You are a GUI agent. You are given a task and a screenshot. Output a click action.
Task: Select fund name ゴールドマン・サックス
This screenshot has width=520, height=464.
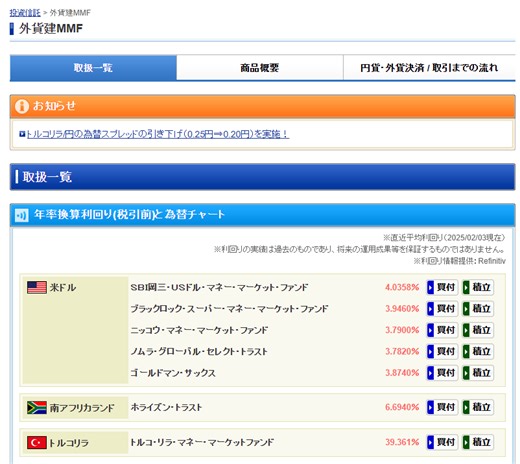(173, 373)
